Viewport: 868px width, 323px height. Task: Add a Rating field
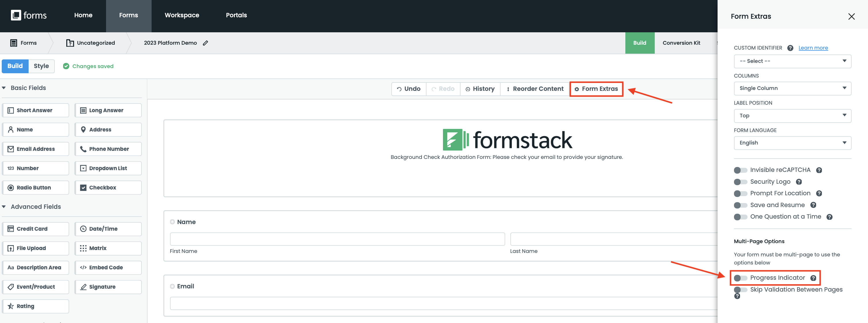point(35,306)
